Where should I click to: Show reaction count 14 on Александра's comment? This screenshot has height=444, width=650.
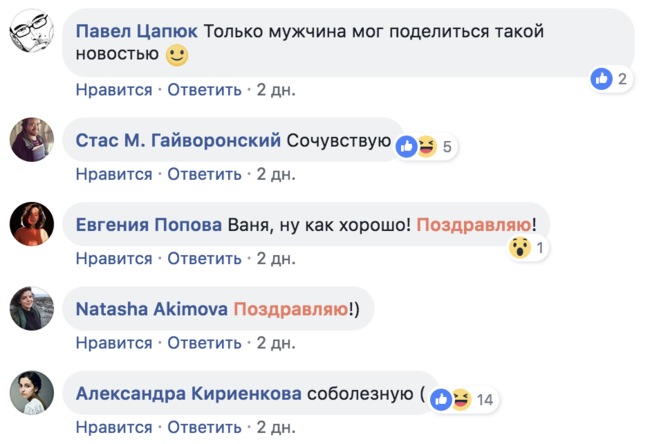(485, 400)
